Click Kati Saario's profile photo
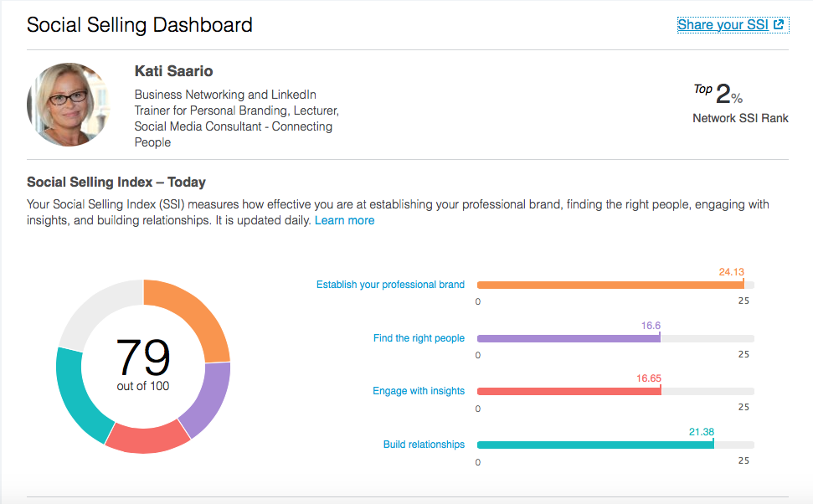813x504 pixels. tap(69, 104)
